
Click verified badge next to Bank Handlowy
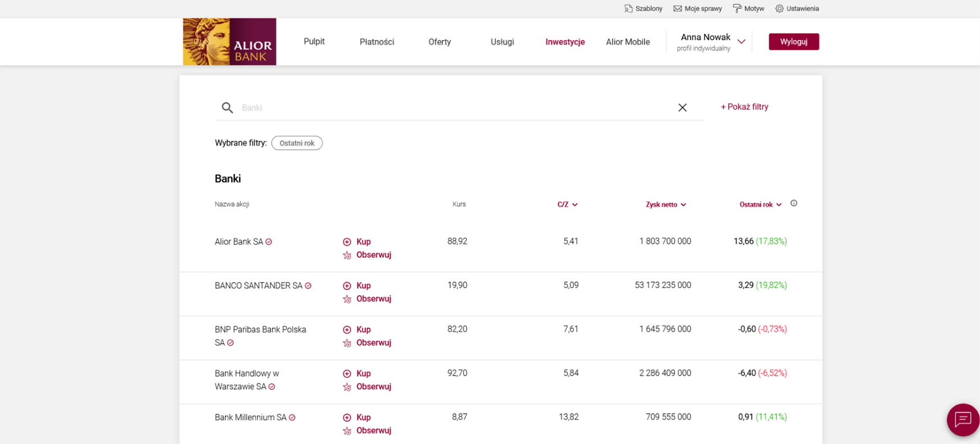click(272, 387)
